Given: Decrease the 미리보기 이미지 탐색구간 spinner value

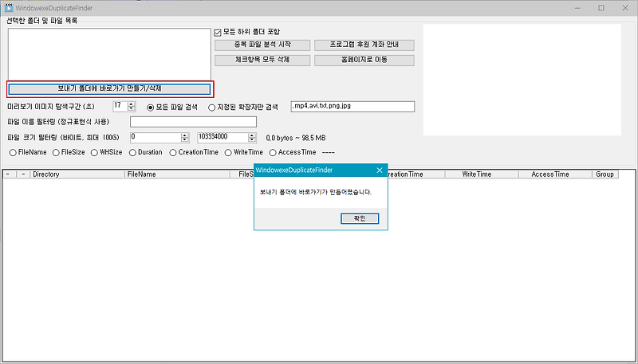Looking at the screenshot, I should [131, 109].
